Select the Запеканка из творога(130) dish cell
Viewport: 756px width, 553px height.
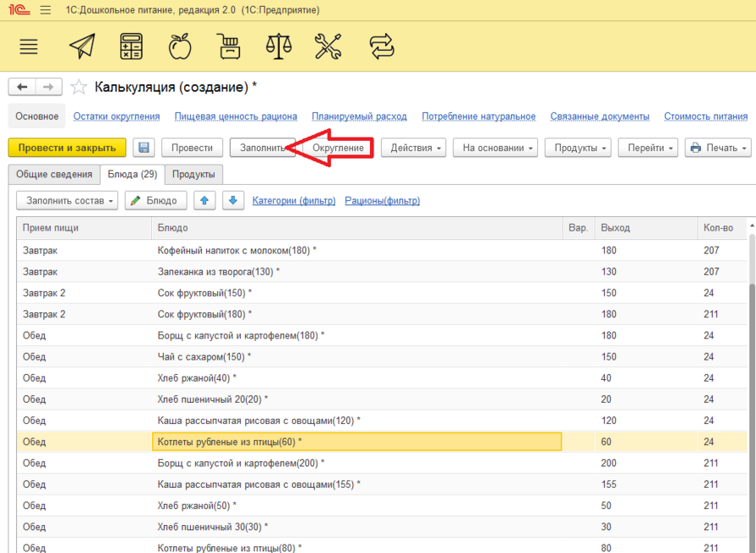point(218,272)
